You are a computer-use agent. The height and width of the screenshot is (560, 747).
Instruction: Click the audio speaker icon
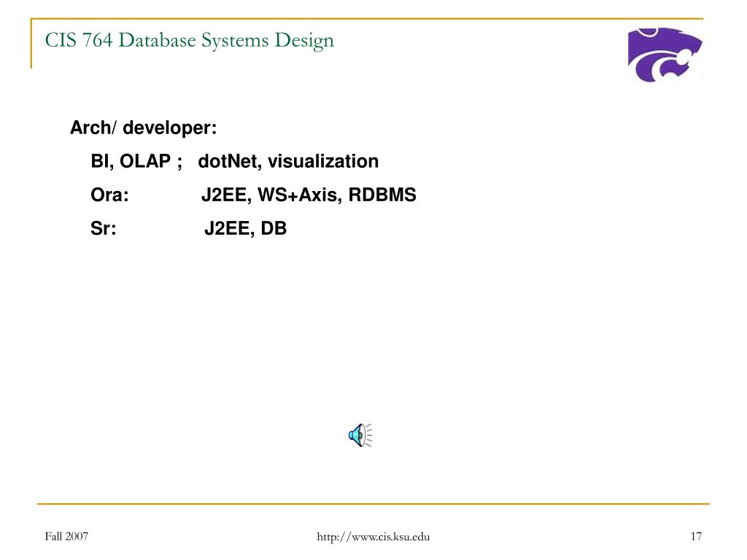360,435
